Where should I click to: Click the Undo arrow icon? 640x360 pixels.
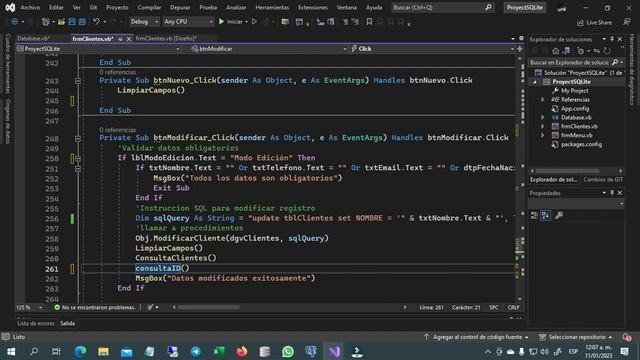96,22
